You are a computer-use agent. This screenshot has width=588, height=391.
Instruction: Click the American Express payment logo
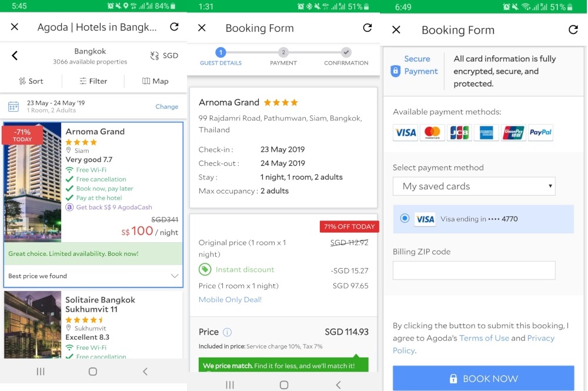(486, 132)
